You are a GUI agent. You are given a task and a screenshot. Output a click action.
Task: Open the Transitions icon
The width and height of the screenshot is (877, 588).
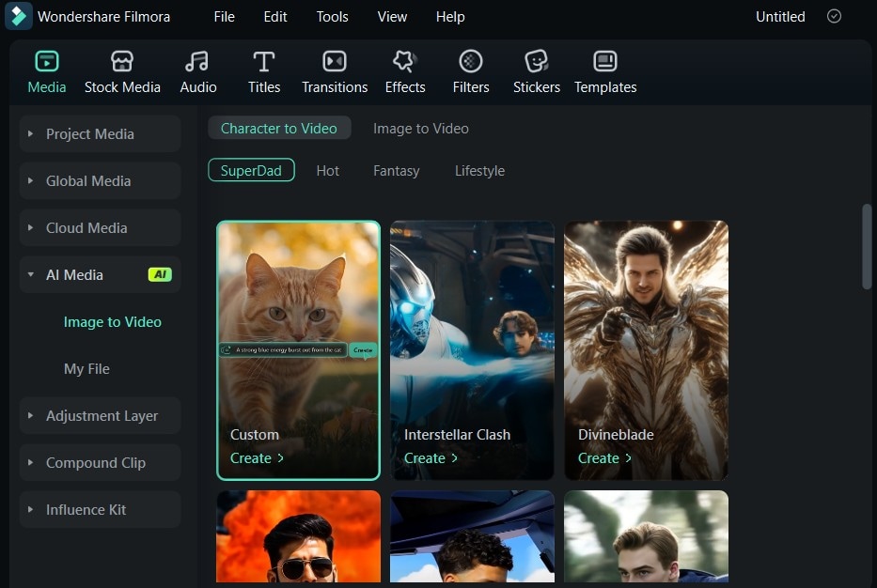335,61
